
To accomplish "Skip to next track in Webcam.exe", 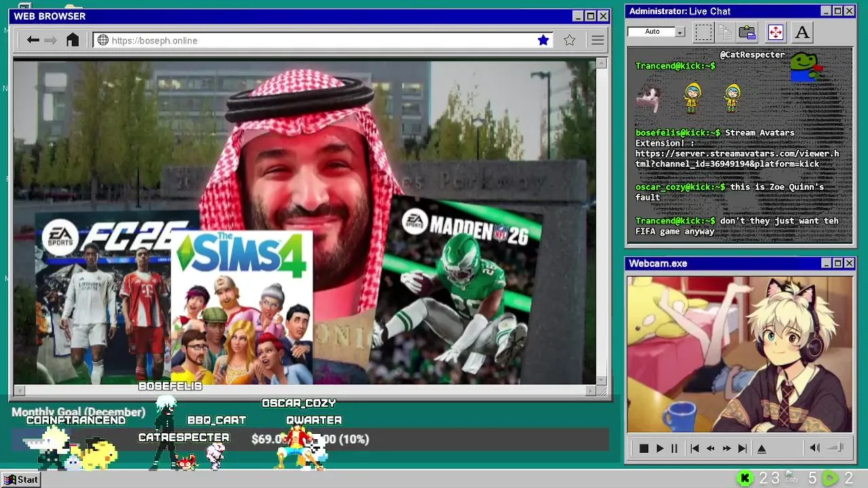I will click(x=743, y=448).
